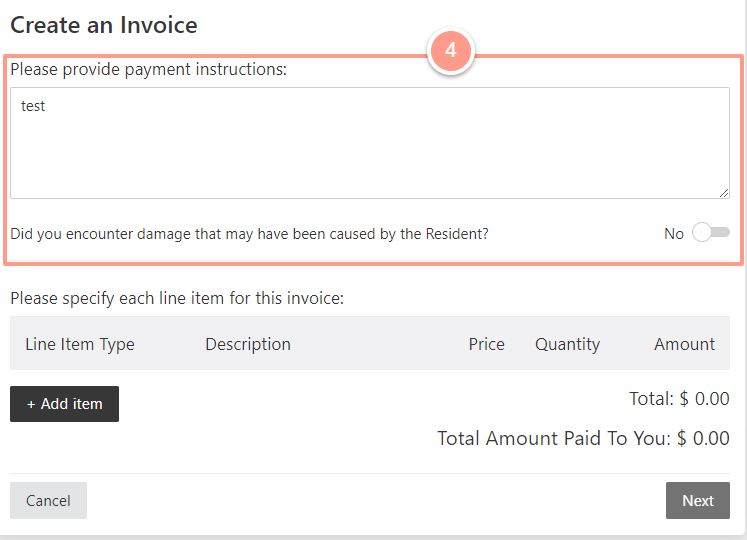747x540 pixels.
Task: Click the 'No' label beside damage switch
Action: (674, 234)
